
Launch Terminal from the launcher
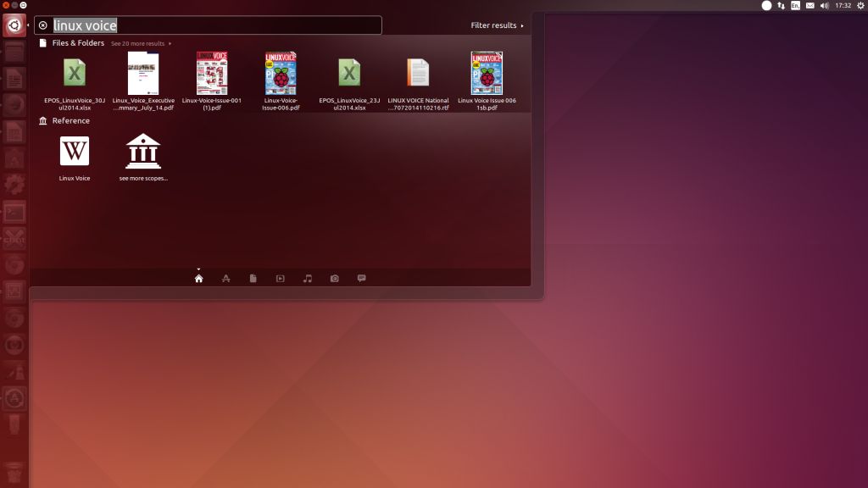(x=14, y=212)
